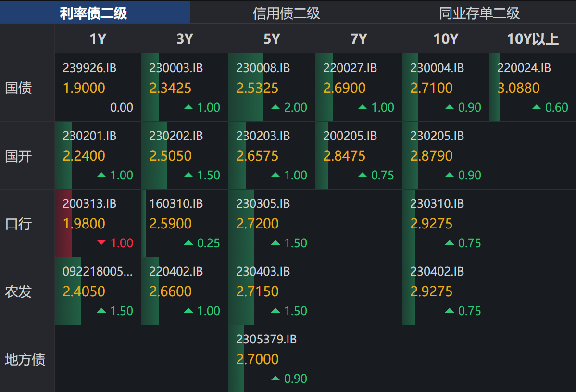Open bond code 230008.IB
The width and height of the screenshot is (576, 392).
pyautogui.click(x=263, y=68)
